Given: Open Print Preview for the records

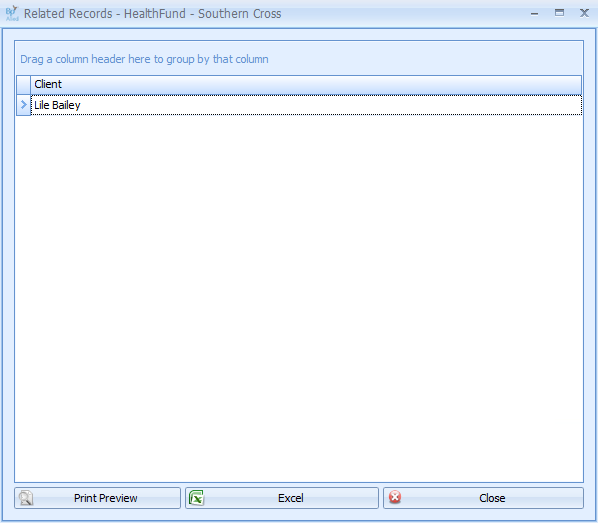Looking at the screenshot, I should (97, 498).
